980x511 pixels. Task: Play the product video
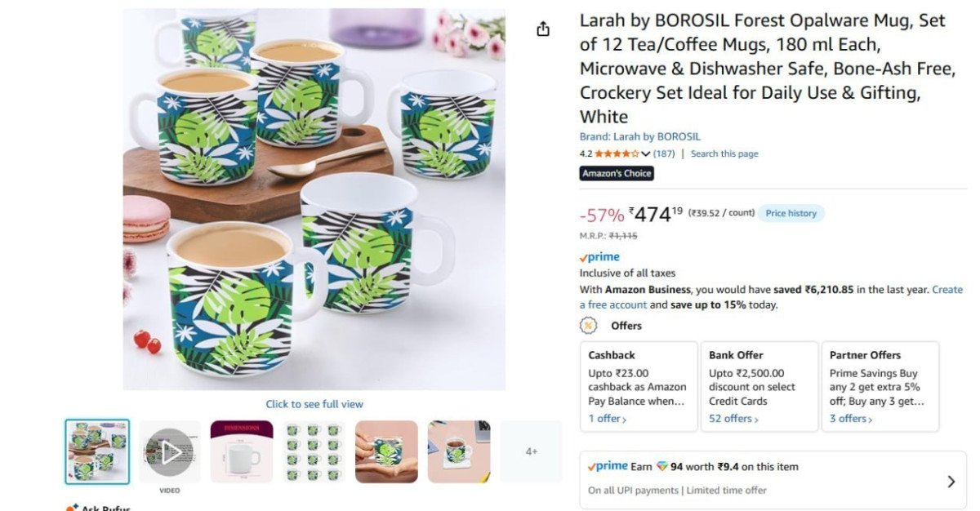tap(171, 450)
